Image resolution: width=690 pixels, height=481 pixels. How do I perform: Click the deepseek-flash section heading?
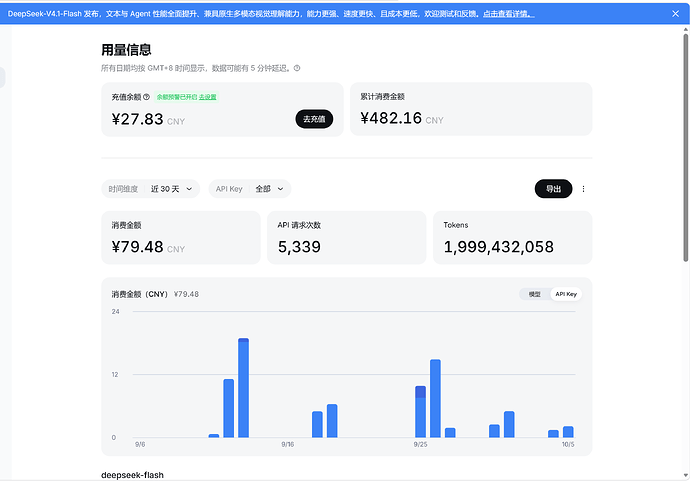[x=132, y=475]
